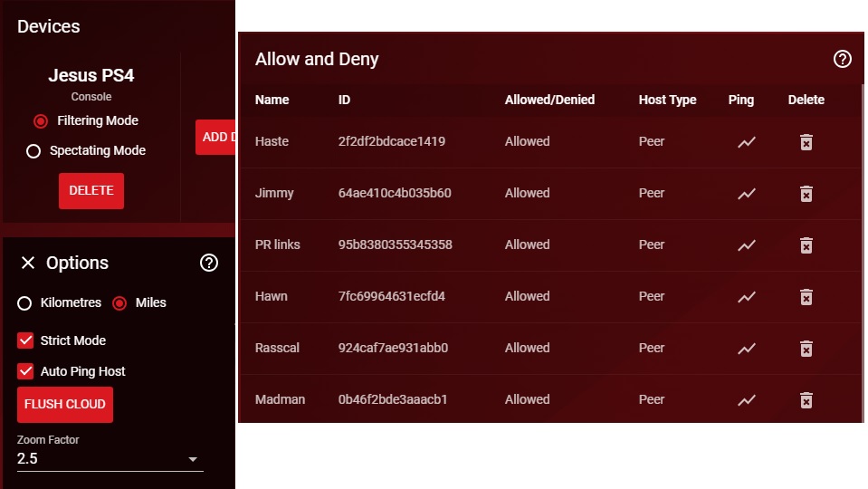Viewport: 868px width, 489px height.
Task: Close the Options panel with X
Action: [28, 263]
